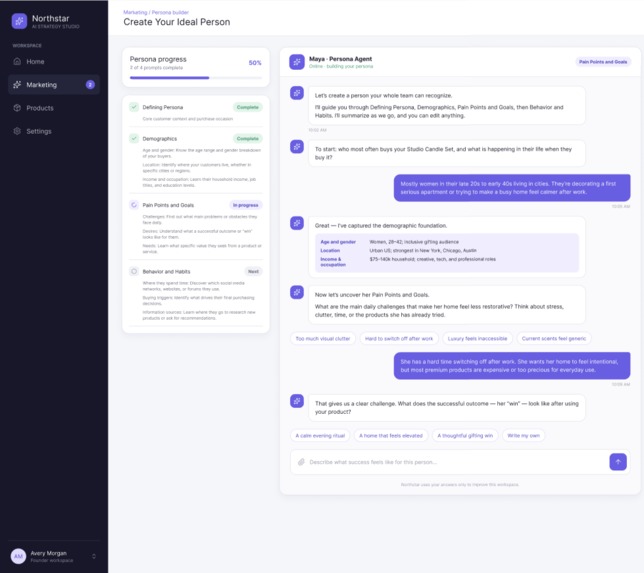Viewport: 644px width, 573px height.
Task: Expand the Avery Morgan workspace switcher
Action: [x=94, y=557]
